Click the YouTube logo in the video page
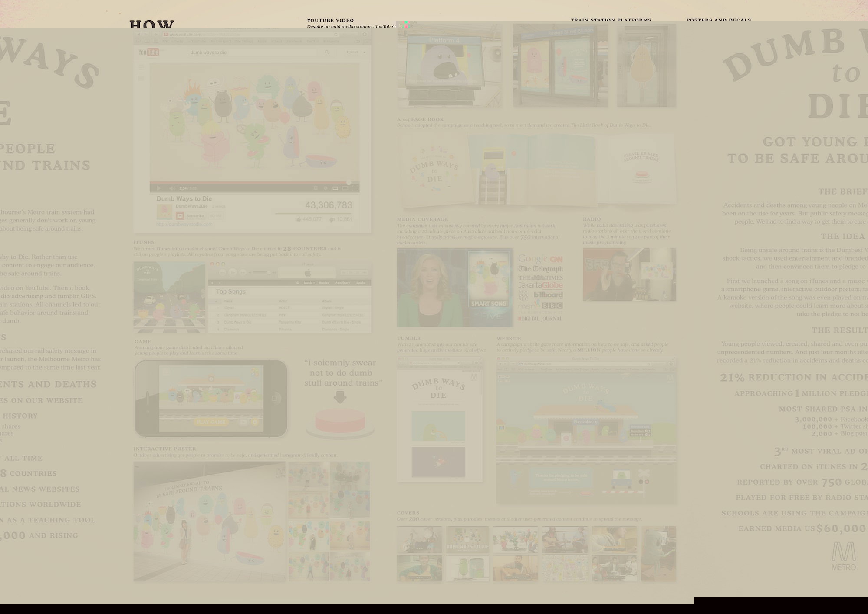Viewport: 868px width, 614px height. (148, 52)
